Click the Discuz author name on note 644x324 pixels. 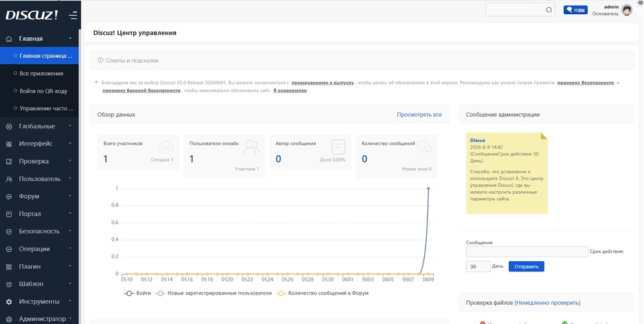pos(477,141)
